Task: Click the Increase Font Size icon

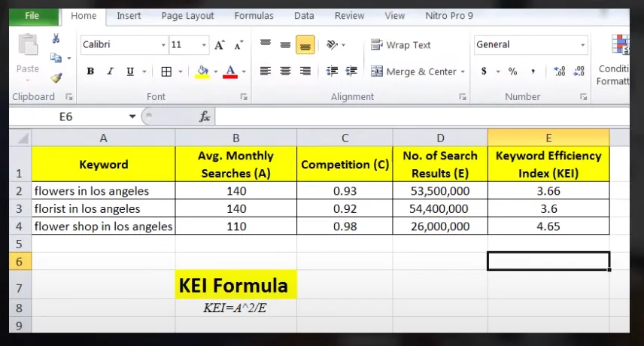Action: pyautogui.click(x=220, y=45)
